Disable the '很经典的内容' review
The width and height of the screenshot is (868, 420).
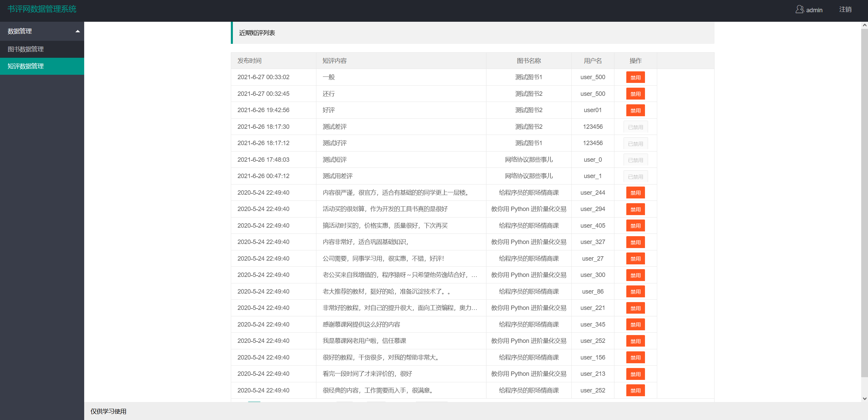pos(635,390)
